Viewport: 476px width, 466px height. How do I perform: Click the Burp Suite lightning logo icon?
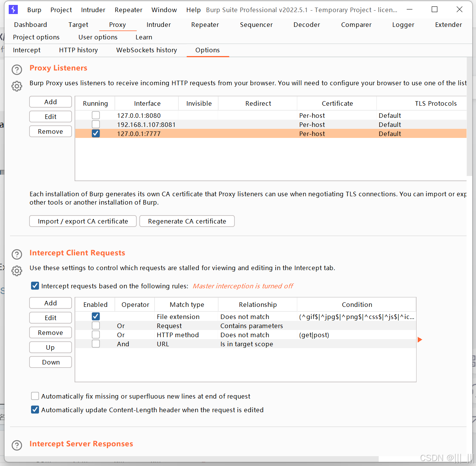click(x=13, y=9)
